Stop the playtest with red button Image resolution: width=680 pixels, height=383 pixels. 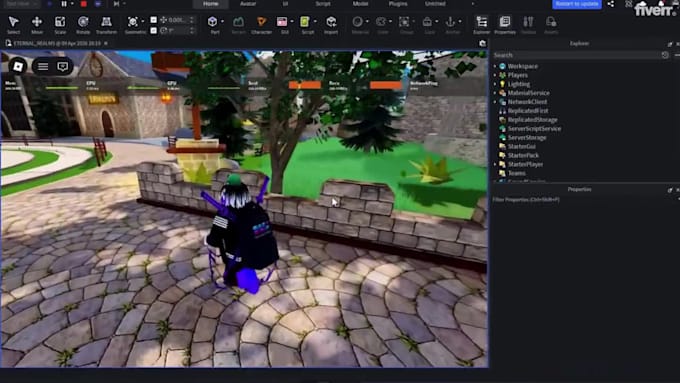click(x=84, y=4)
